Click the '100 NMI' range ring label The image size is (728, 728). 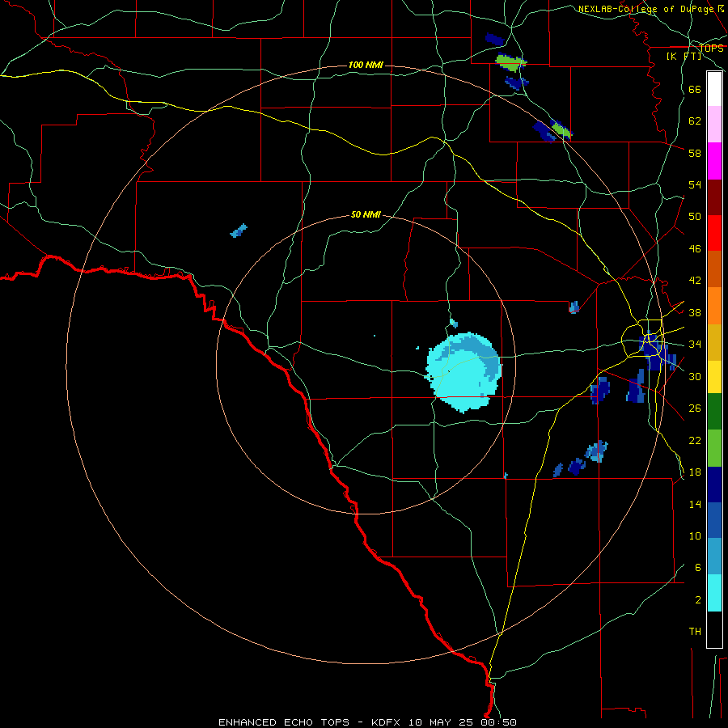coord(366,65)
